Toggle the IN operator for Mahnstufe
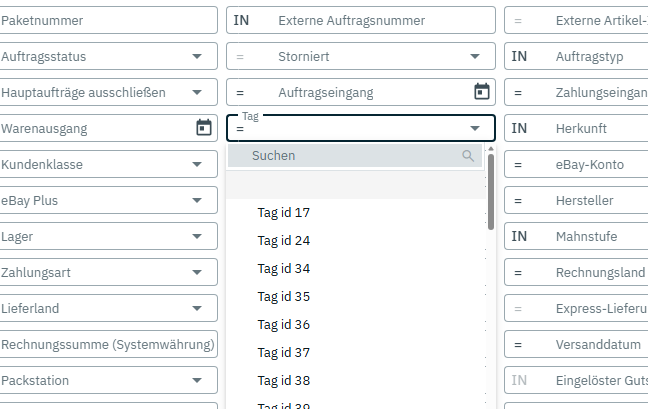This screenshot has width=648, height=409. click(519, 236)
